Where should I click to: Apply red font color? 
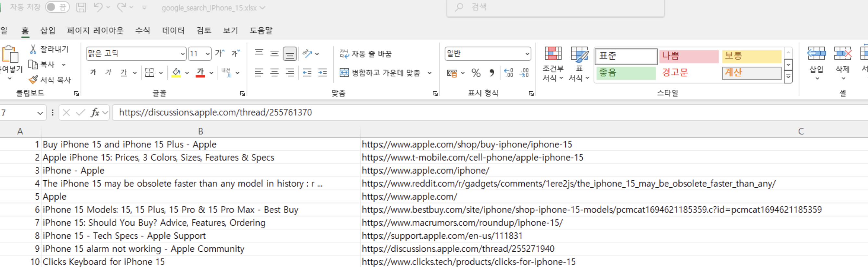200,72
